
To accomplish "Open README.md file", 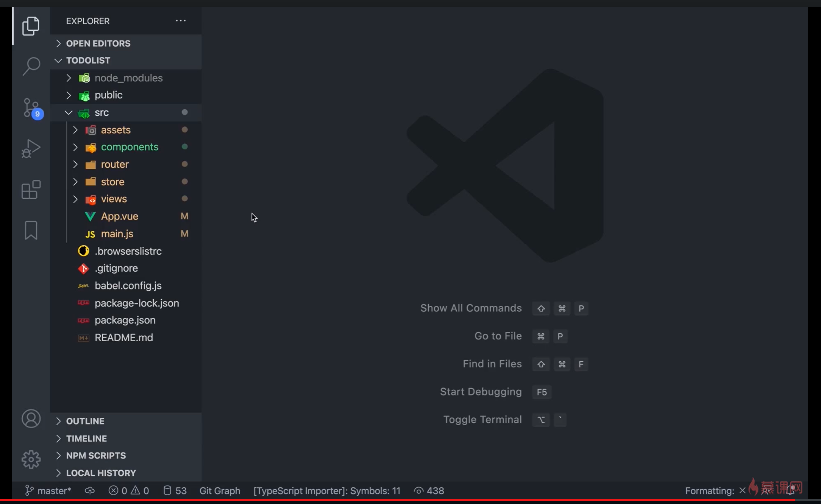I will point(126,338).
